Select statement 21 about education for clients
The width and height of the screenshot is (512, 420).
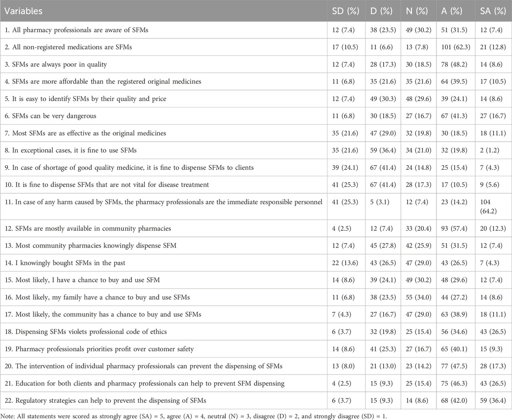(x=256, y=383)
